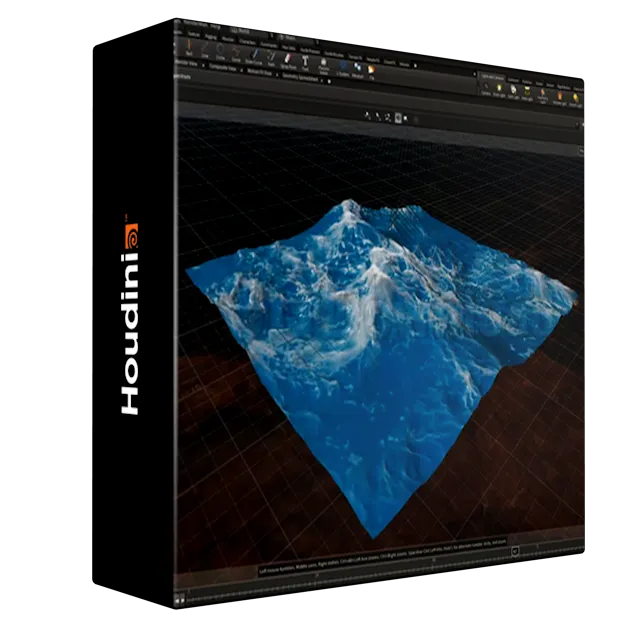Open the Lights and Cameras shelf tab
Image resolution: width=630 pixels, height=630 pixels.
(493, 78)
